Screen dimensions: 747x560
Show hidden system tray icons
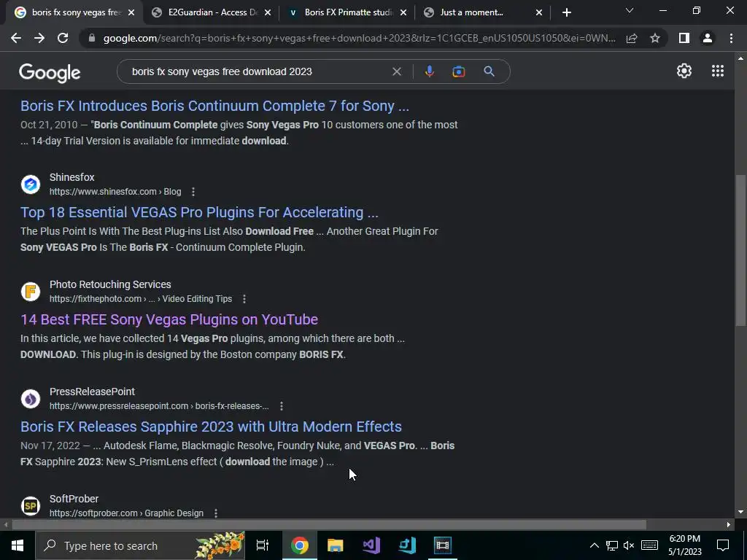[594, 545]
